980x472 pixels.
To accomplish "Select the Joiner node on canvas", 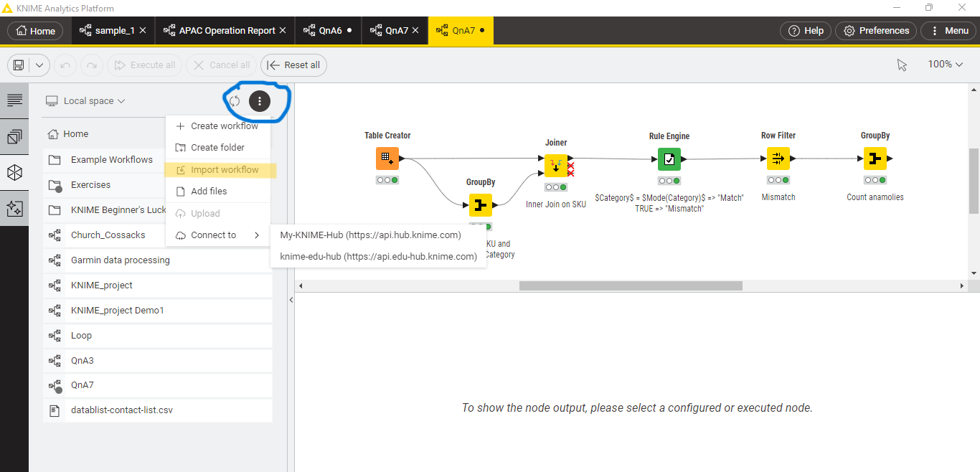I will tap(555, 166).
